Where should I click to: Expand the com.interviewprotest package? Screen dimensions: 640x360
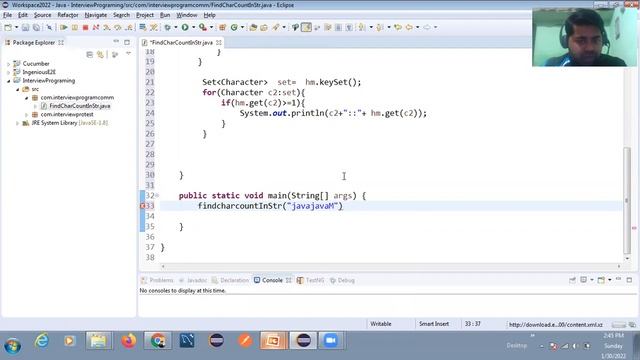[27, 115]
